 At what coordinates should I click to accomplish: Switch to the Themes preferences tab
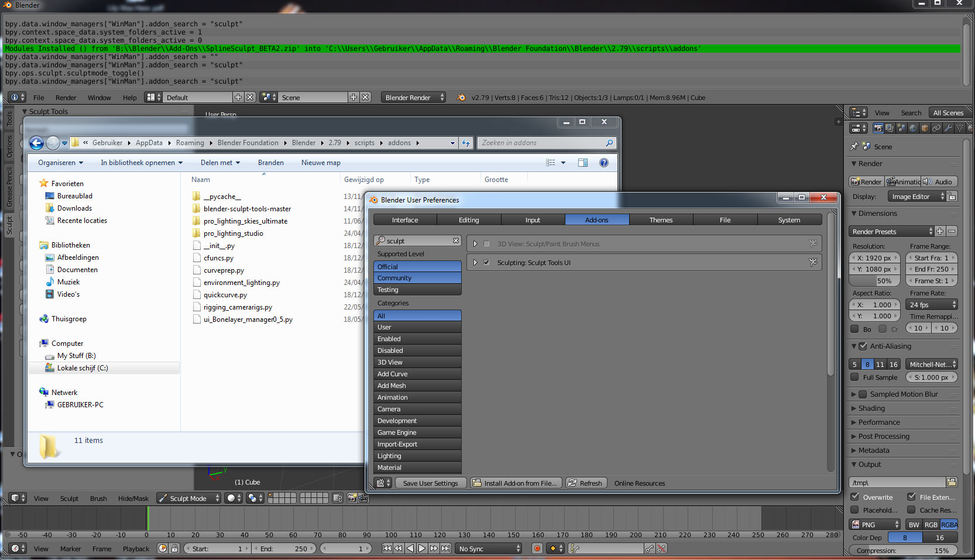pyautogui.click(x=661, y=220)
